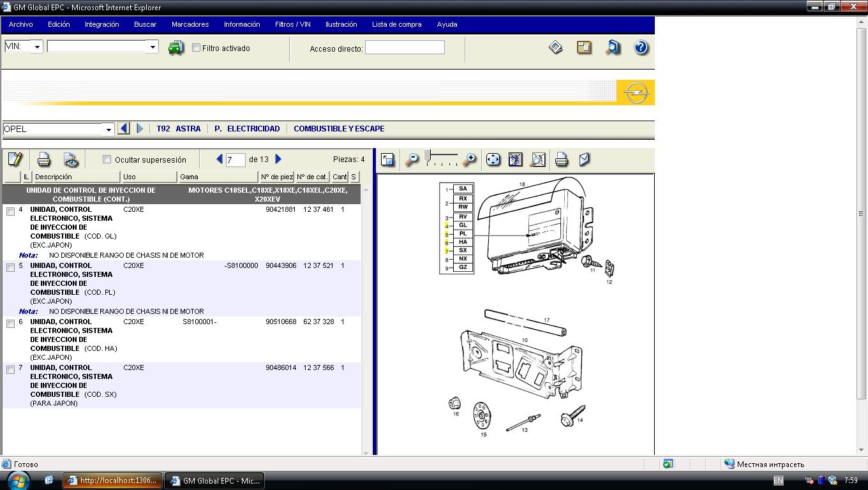Screen dimensions: 868x490
Task: Click the Windows Start orb
Action: [x=18, y=480]
